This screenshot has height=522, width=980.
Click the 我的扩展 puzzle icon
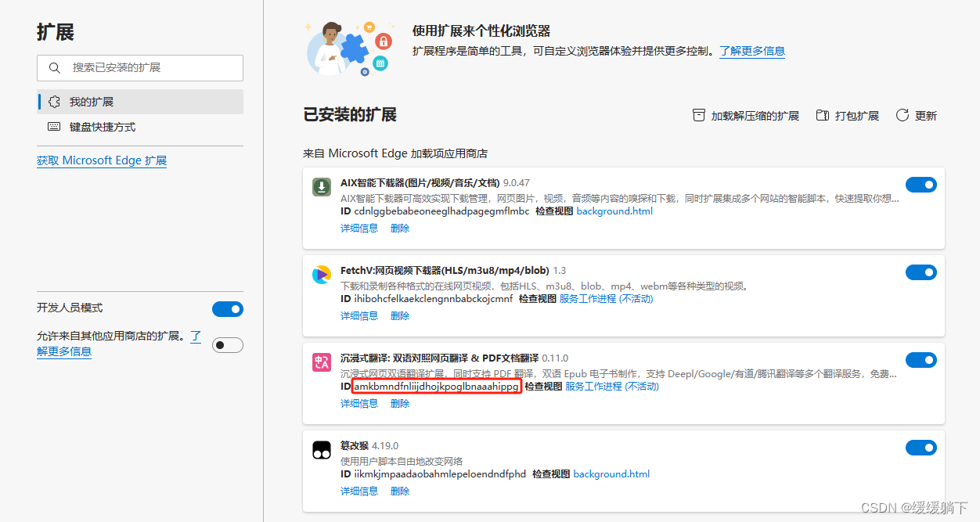click(x=54, y=102)
